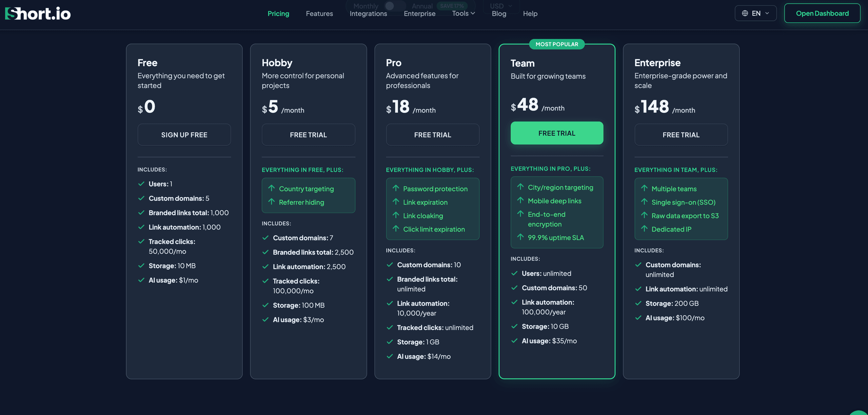Click arrow icon beside Dedicated IP

[644, 229]
